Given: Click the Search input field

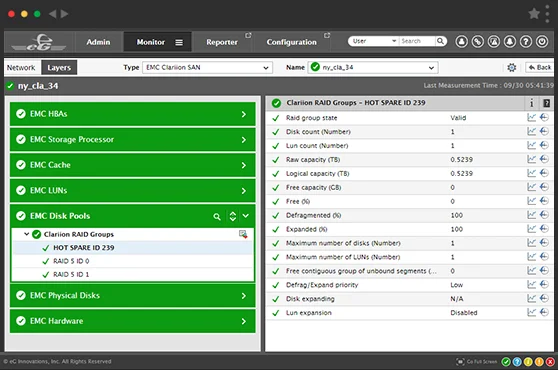Looking at the screenshot, I should 417,41.
